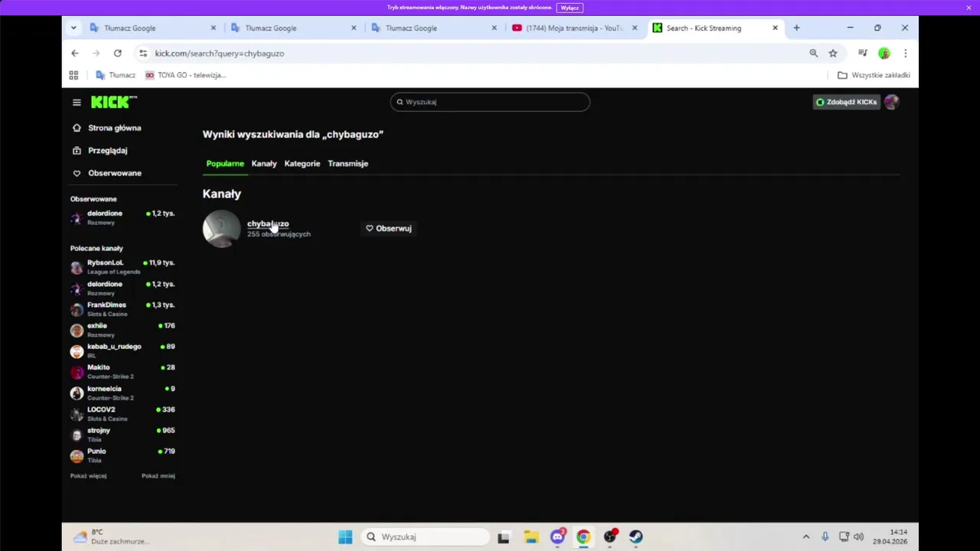Click the chybaguzo channel avatar
Image resolution: width=980 pixels, height=551 pixels.
[221, 229]
